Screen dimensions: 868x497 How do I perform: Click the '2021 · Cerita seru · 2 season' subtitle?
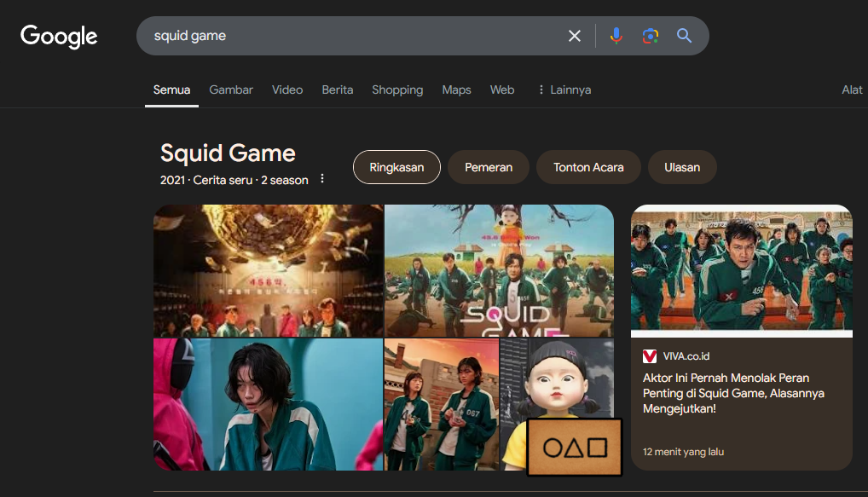234,181
